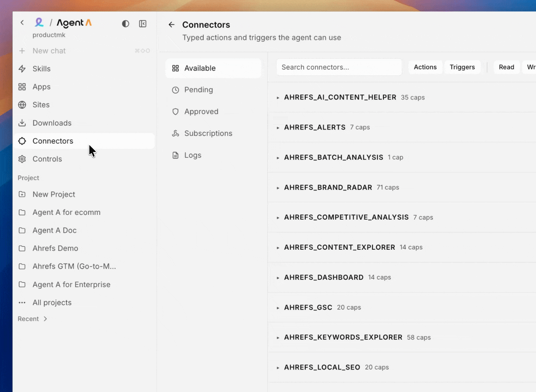The width and height of the screenshot is (536, 392).
Task: Click the Pending clock icon
Action: tap(175, 90)
